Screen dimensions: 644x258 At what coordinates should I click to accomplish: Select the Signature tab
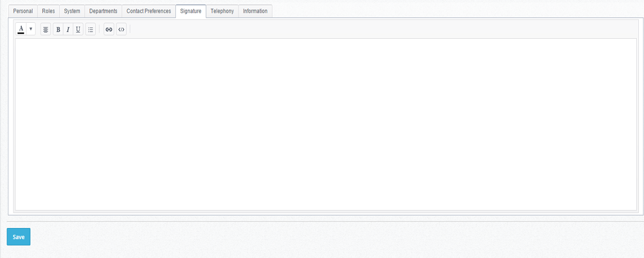click(x=191, y=11)
